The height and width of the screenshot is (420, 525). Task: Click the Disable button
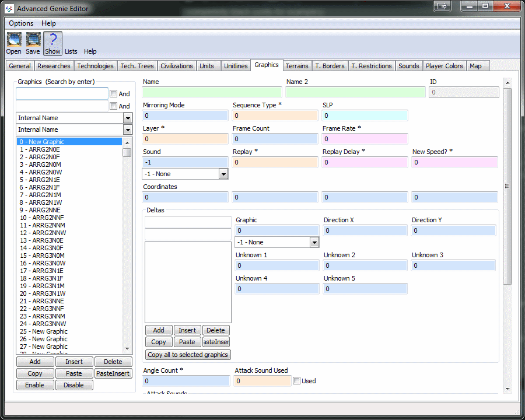pos(74,385)
